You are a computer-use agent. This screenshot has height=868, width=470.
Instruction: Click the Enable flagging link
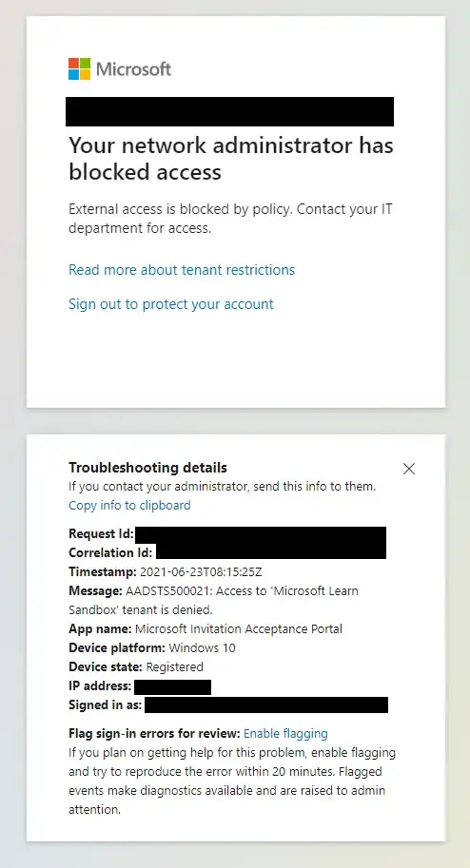285,734
